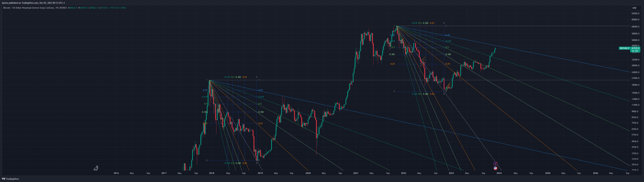This screenshot has width=644, height=182.
Task: Click the 8550.0 price axis label
Action: 635,117
